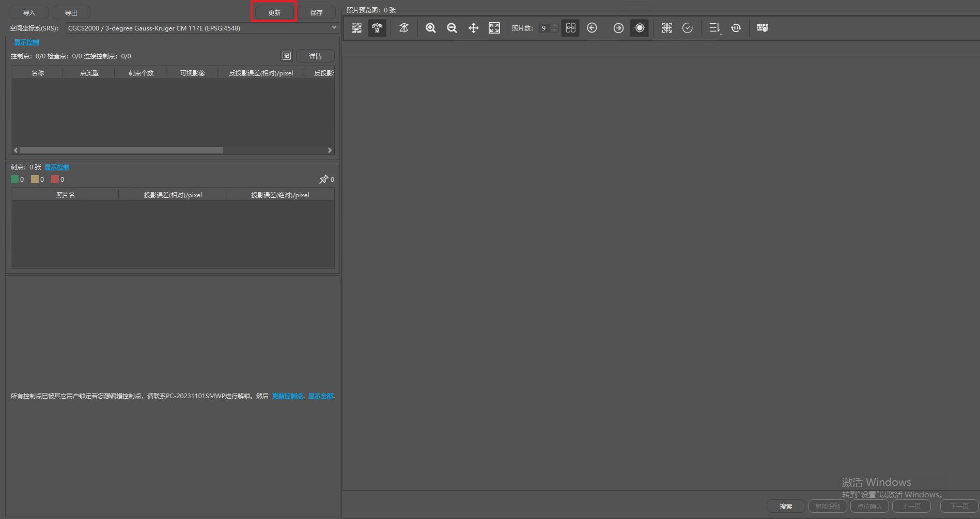Screen dimensions: 980x519
Task: Click the top 显示控制 link
Action: tap(26, 42)
